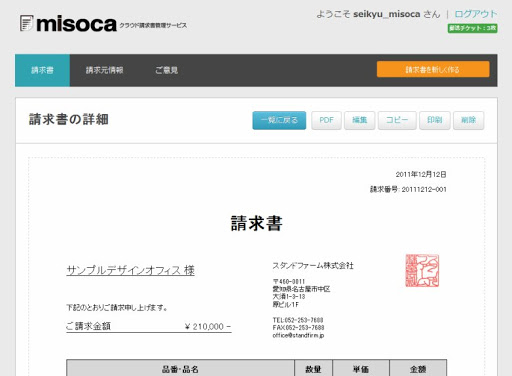Open the ご意見 tab
The height and width of the screenshot is (376, 512).
[167, 70]
